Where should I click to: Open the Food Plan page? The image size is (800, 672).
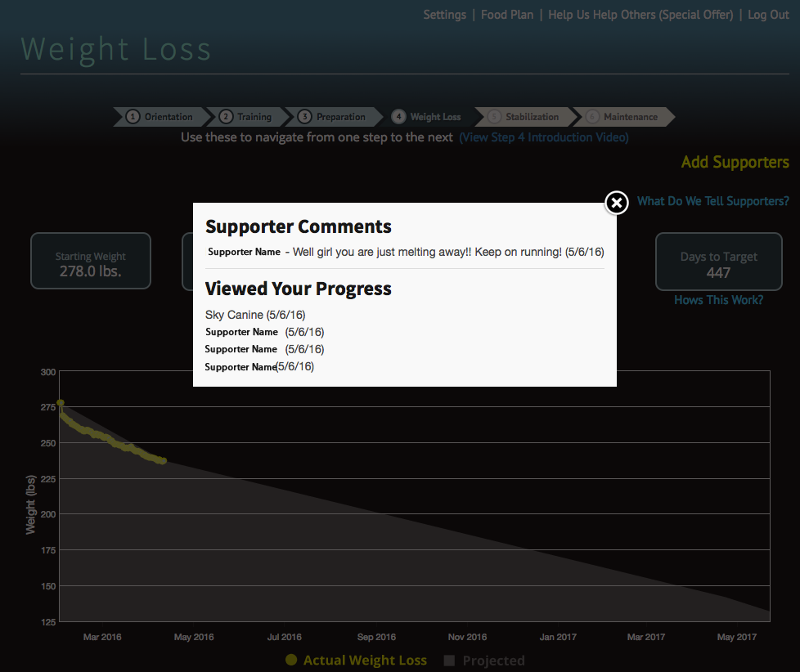point(506,15)
